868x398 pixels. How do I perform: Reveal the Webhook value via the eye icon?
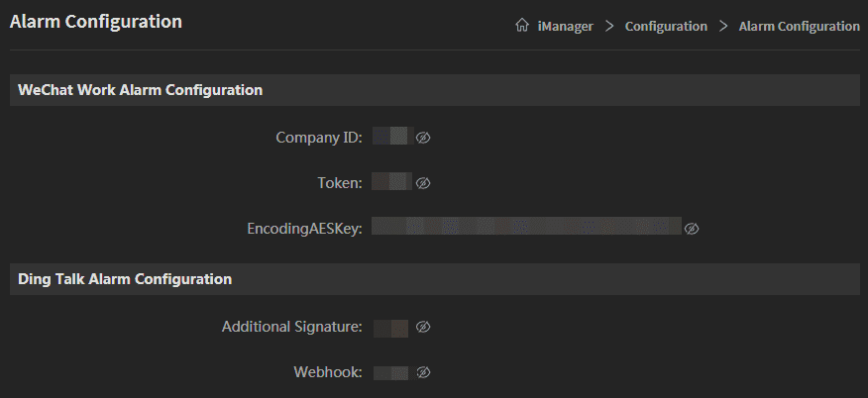pyautogui.click(x=423, y=372)
